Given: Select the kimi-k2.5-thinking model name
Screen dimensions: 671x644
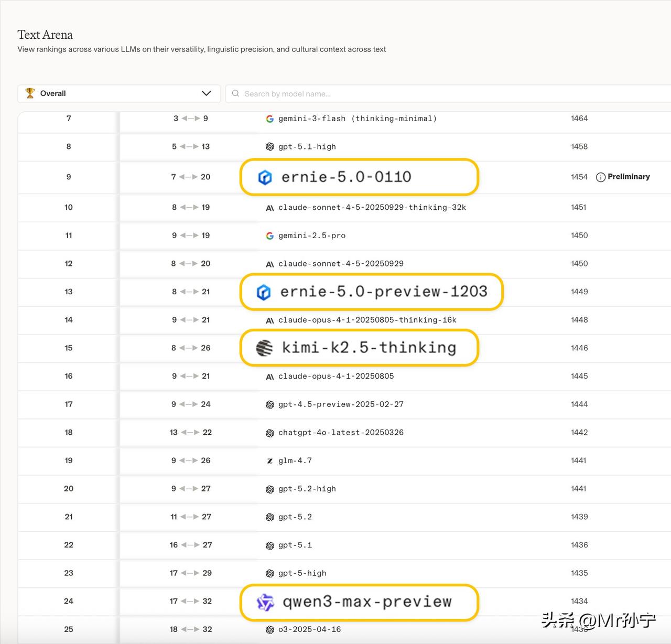Looking at the screenshot, I should (x=369, y=348).
